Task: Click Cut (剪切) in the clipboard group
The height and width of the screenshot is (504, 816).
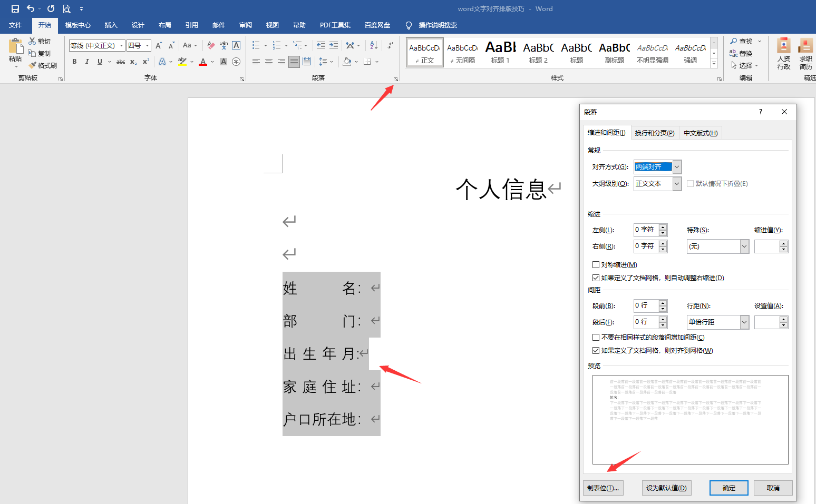Action: point(40,41)
